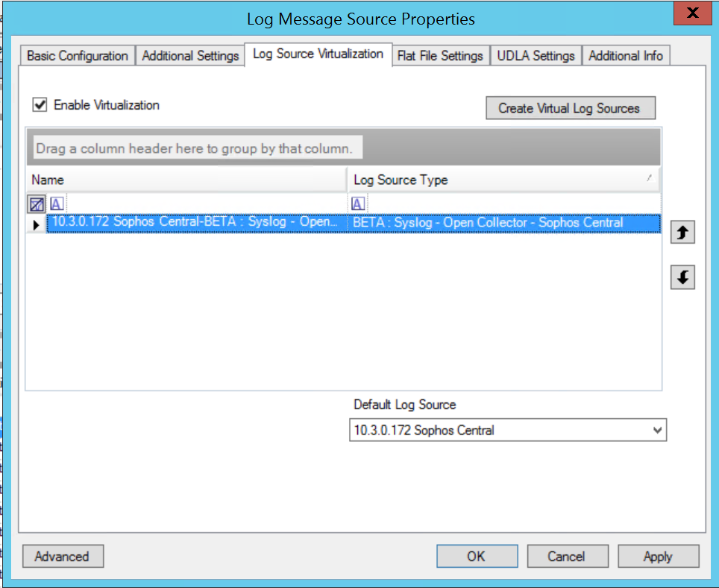Image resolution: width=719 pixels, height=588 pixels.
Task: Click the Name column filter condition icon
Action: coord(57,204)
